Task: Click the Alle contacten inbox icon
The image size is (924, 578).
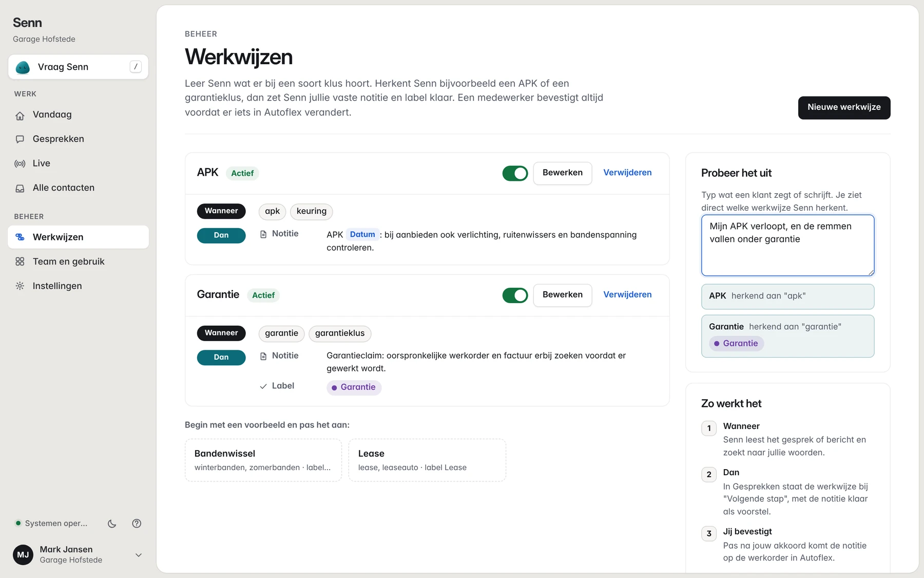Action: pos(20,188)
